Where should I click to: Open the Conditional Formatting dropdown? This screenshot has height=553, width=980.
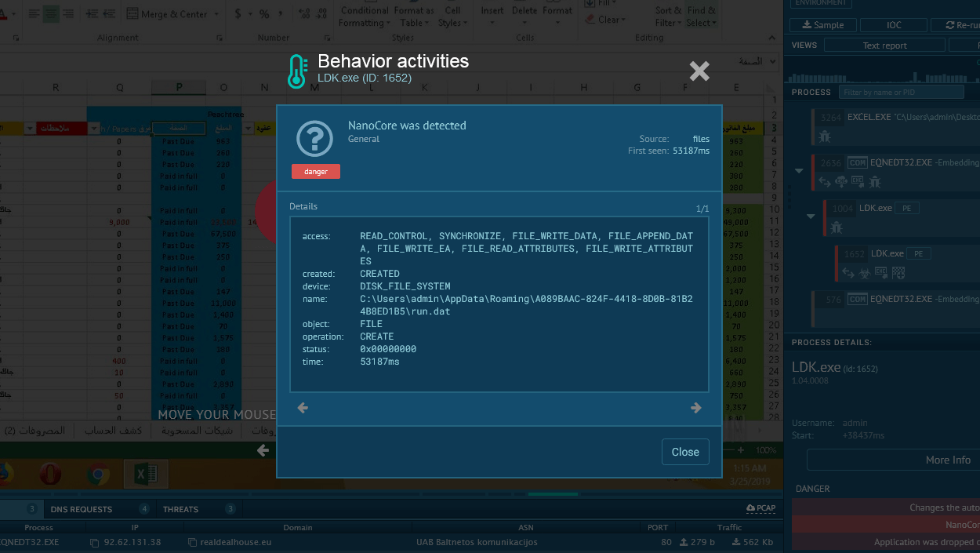(365, 16)
